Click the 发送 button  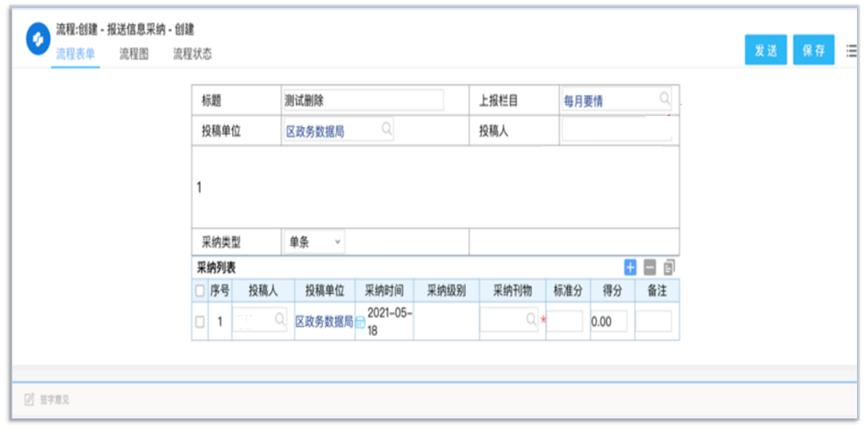click(x=766, y=50)
